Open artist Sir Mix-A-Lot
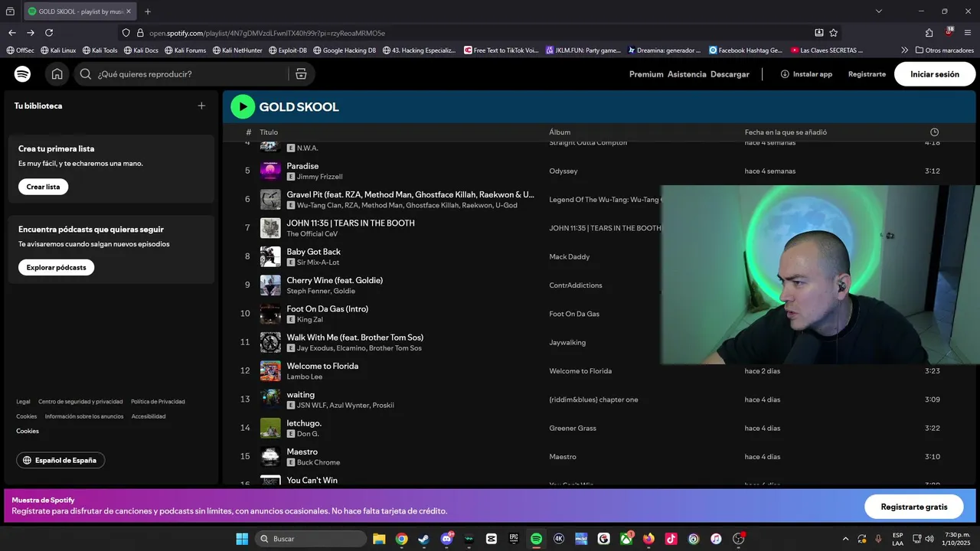980x551 pixels. [318, 262]
